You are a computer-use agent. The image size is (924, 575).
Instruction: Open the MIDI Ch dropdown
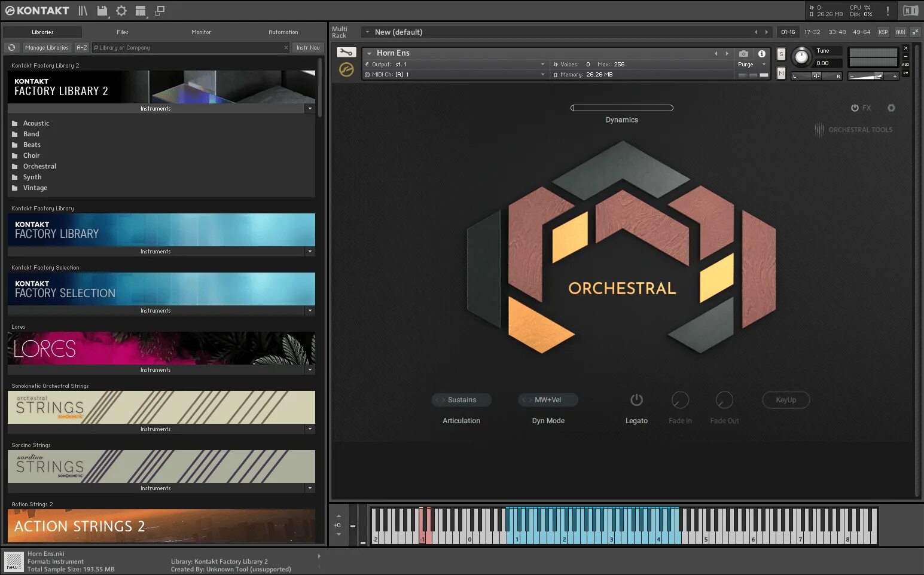(x=455, y=75)
